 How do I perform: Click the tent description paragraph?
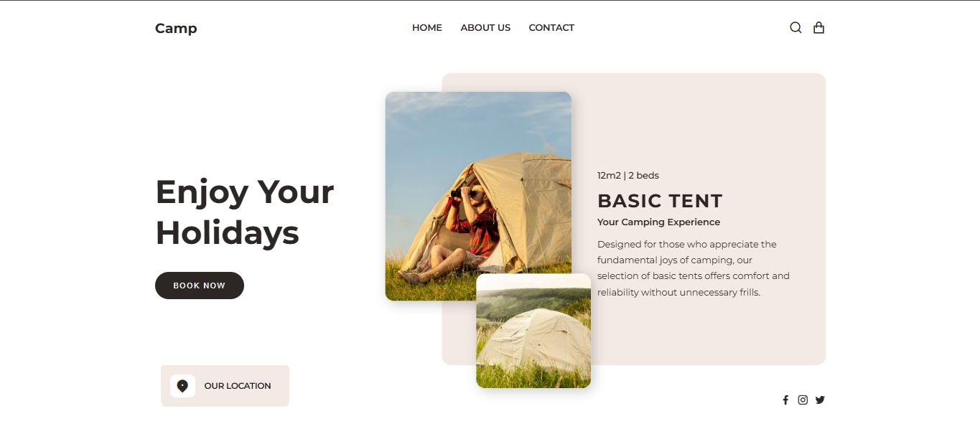point(694,268)
